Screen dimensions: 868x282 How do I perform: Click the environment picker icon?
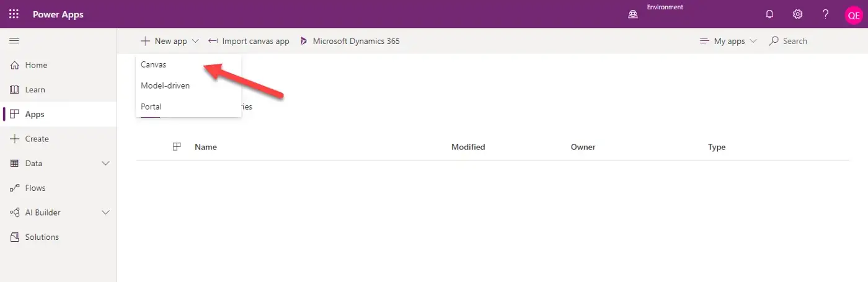pos(633,14)
